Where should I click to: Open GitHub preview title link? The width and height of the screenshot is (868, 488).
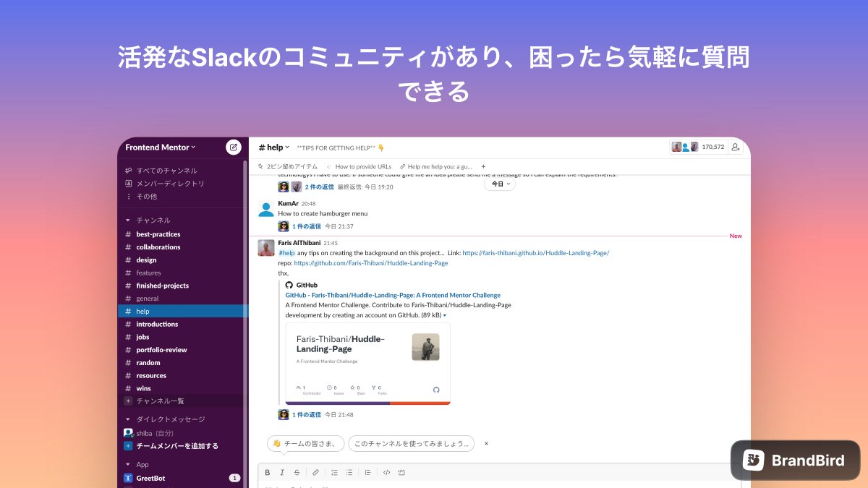pyautogui.click(x=393, y=295)
